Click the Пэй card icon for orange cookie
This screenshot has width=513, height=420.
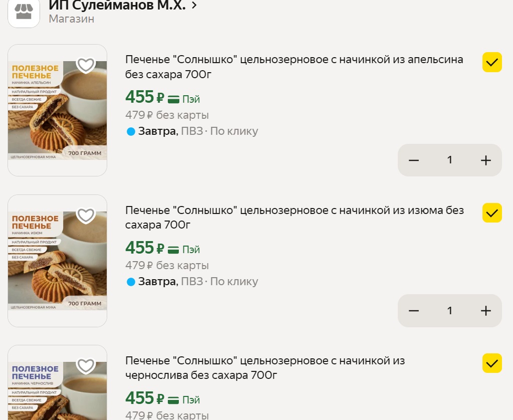[173, 99]
